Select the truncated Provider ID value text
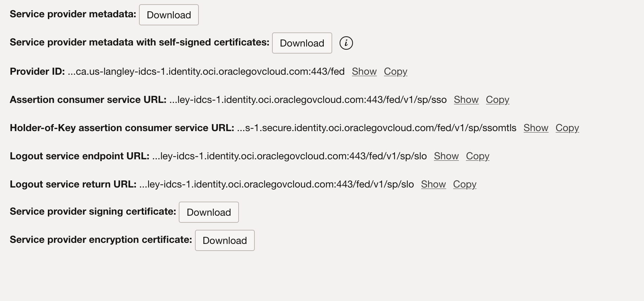 [206, 72]
